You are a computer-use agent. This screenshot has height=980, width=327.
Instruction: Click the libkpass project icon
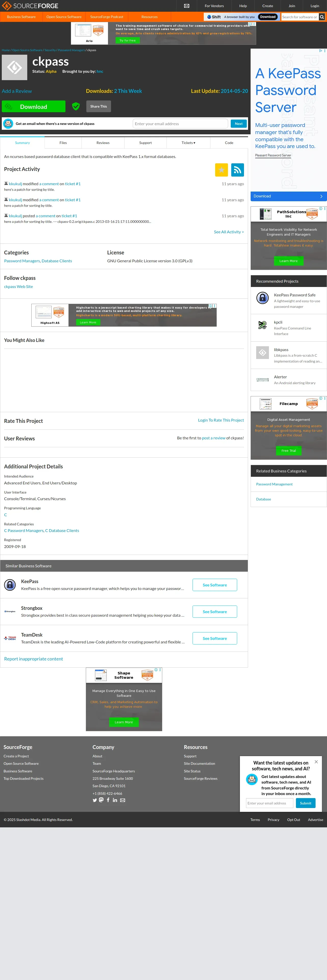(x=262, y=353)
